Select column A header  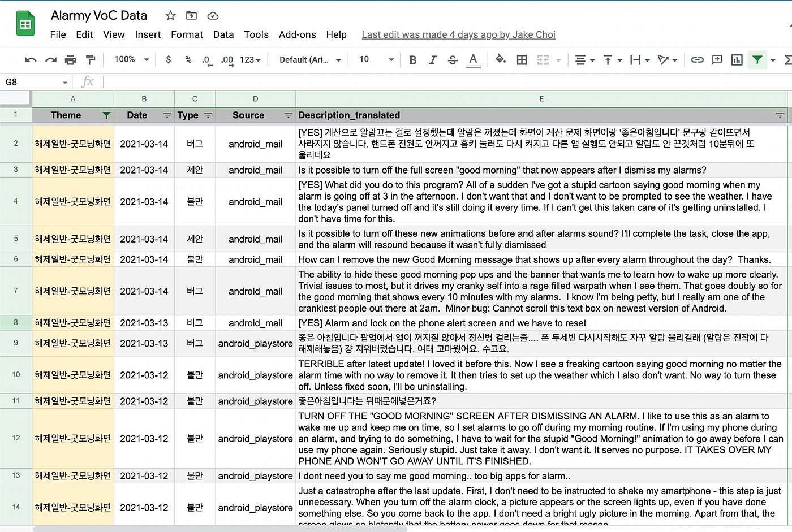click(x=73, y=98)
